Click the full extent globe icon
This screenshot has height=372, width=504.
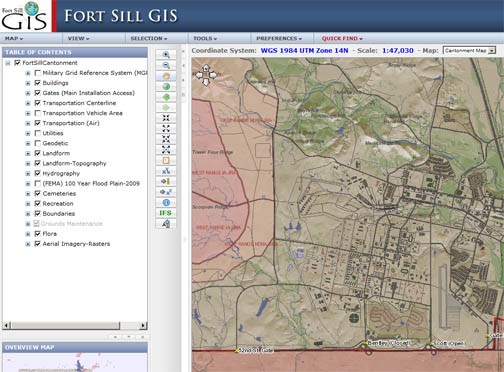[x=166, y=87]
